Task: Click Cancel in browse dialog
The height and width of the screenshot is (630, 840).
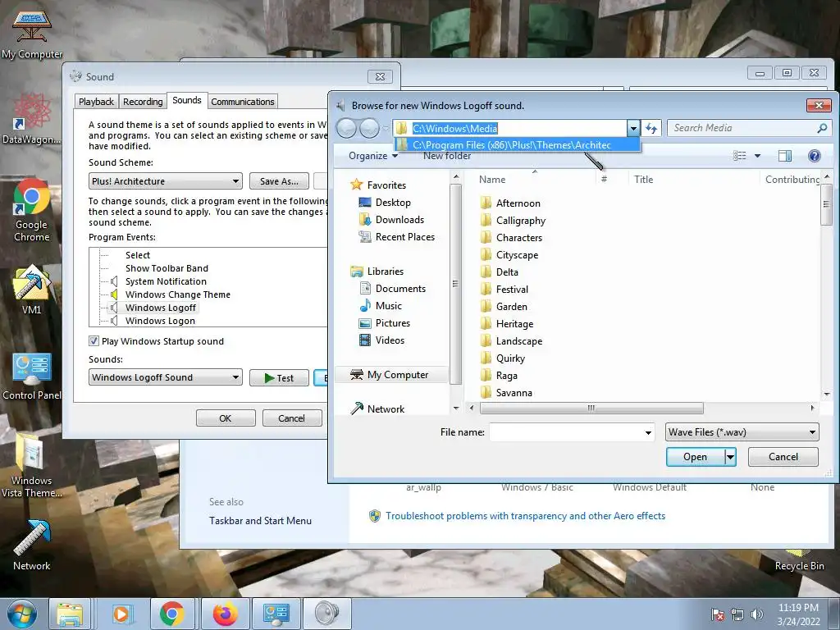Action: click(x=783, y=457)
